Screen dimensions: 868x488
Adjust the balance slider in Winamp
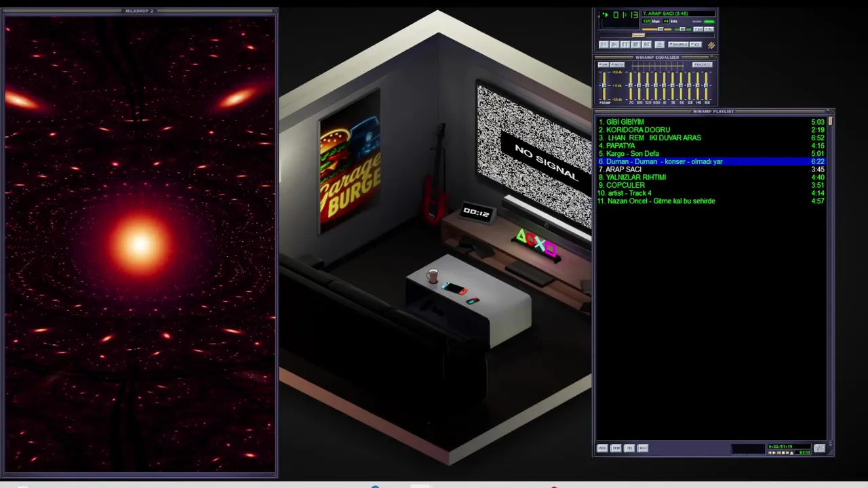coord(683,29)
